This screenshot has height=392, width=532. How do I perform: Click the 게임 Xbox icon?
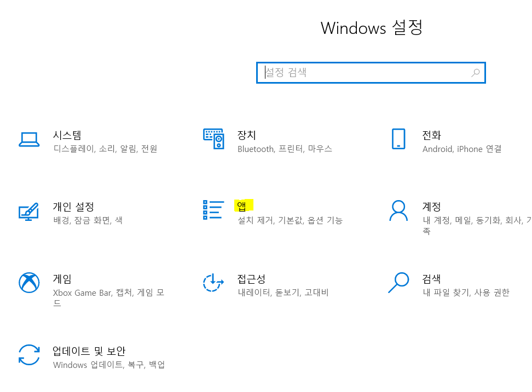29,282
